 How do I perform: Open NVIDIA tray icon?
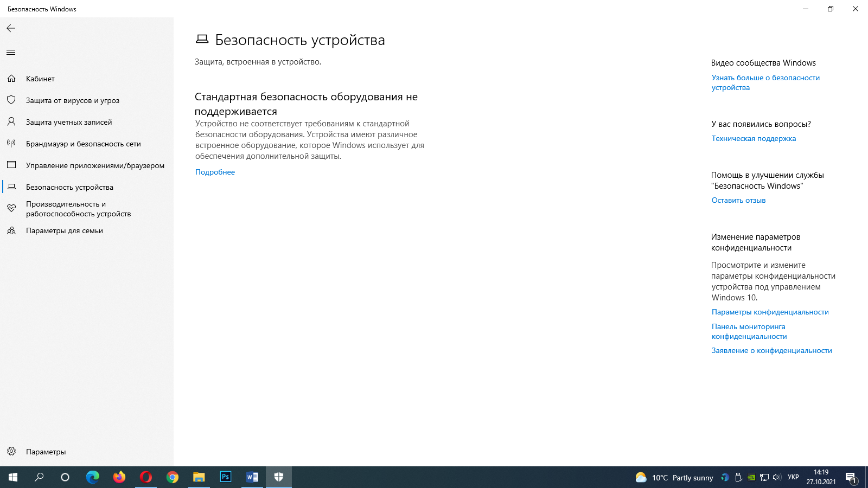[x=751, y=478]
